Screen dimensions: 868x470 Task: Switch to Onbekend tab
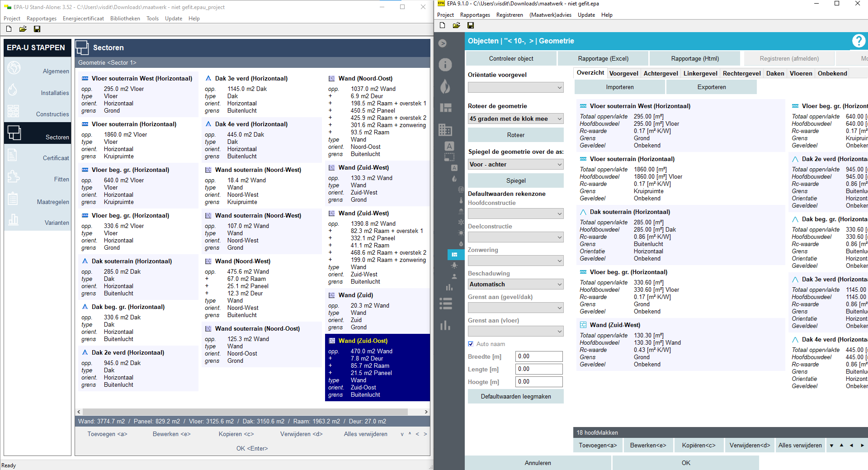click(x=832, y=73)
